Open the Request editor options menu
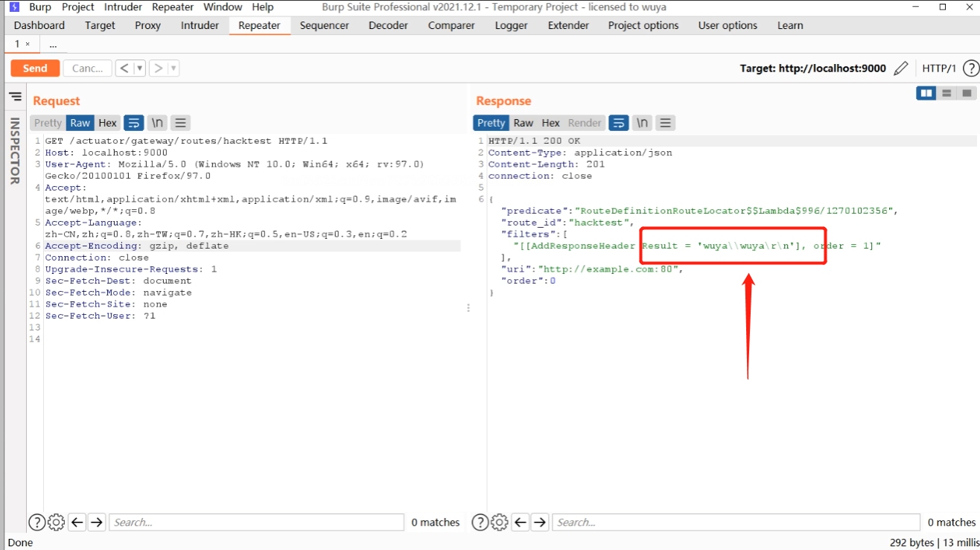 (x=180, y=123)
